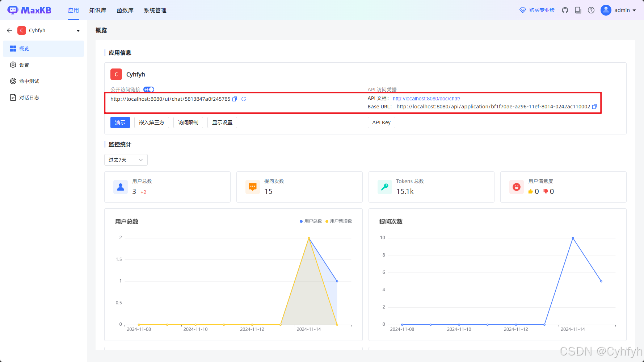644x362 pixels.
Task: Click the 监控统计 section heading
Action: pyautogui.click(x=120, y=144)
